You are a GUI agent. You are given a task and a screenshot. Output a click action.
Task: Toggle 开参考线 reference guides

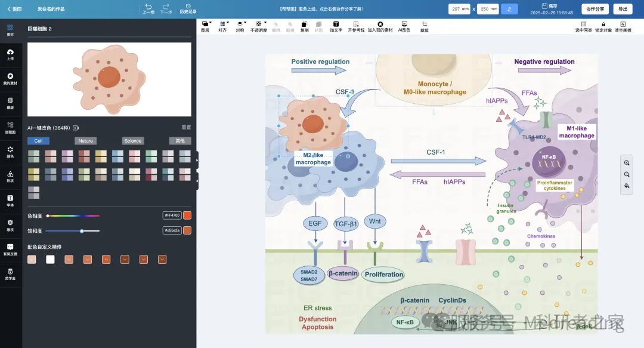pyautogui.click(x=356, y=27)
